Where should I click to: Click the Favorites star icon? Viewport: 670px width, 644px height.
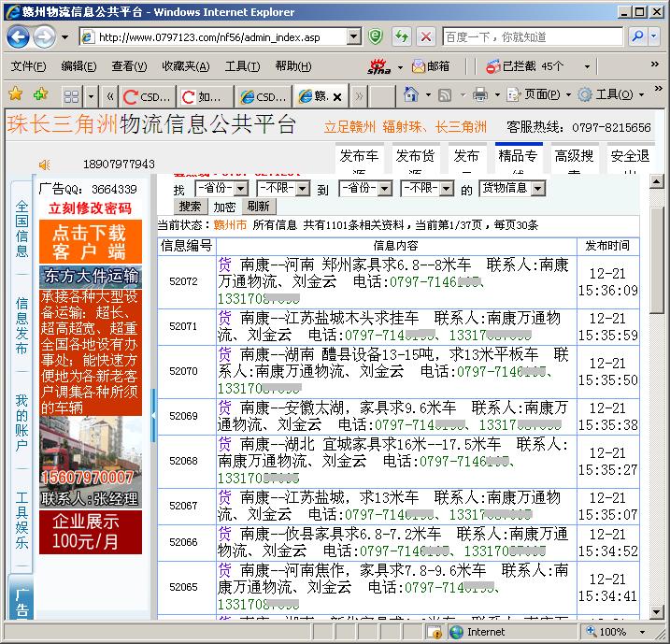click(x=16, y=94)
